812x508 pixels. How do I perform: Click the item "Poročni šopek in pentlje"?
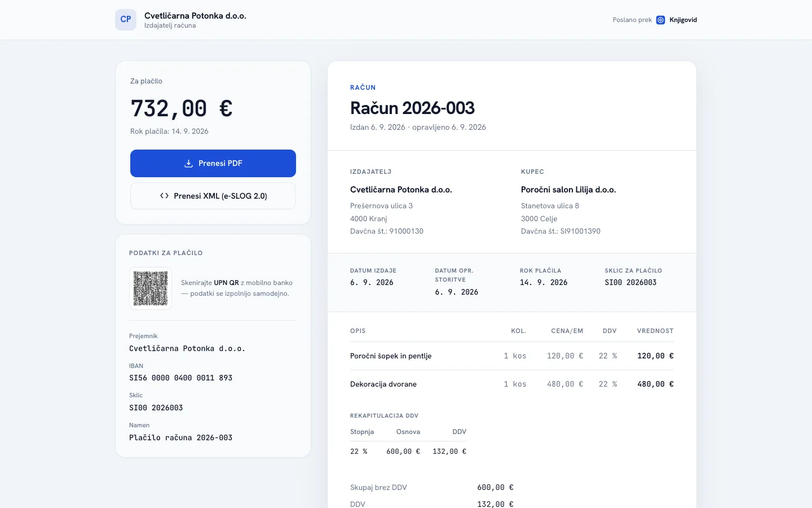(x=391, y=356)
